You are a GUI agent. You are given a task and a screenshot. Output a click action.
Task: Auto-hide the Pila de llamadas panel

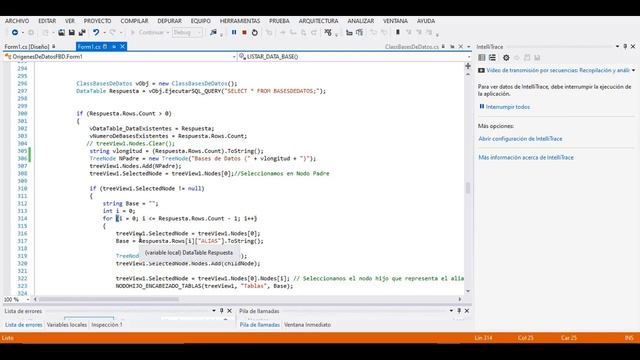coord(459,311)
